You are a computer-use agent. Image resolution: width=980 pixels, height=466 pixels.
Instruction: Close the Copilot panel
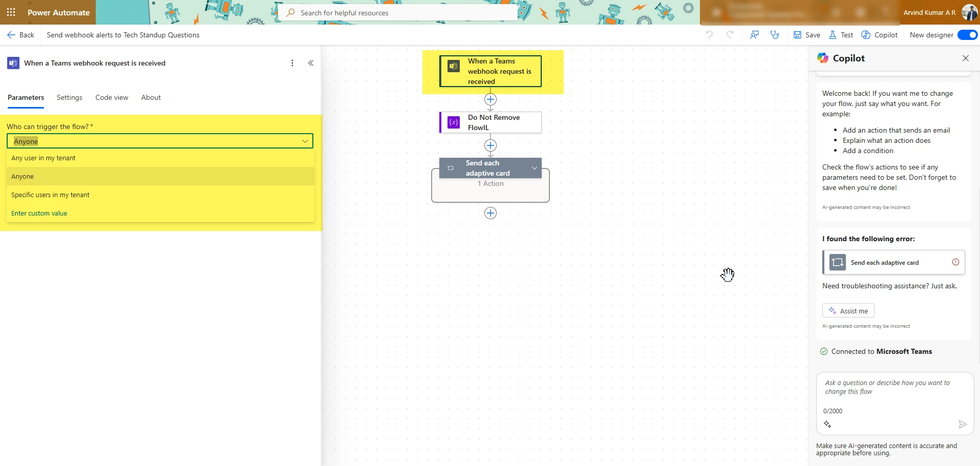click(966, 58)
